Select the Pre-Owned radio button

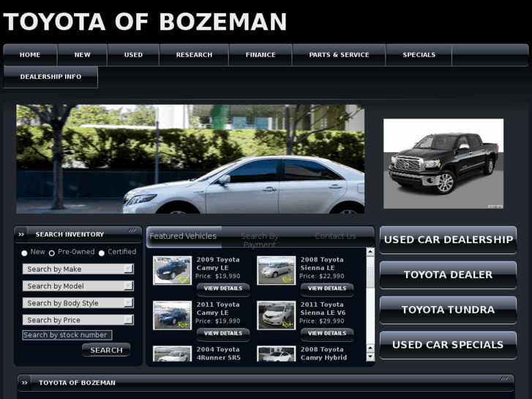[51, 253]
